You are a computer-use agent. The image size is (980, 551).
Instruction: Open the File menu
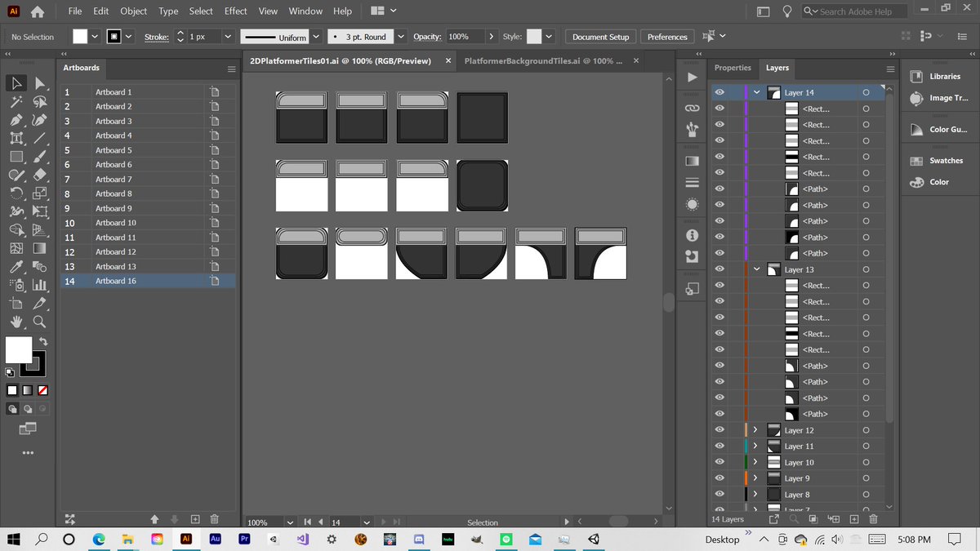tap(75, 11)
